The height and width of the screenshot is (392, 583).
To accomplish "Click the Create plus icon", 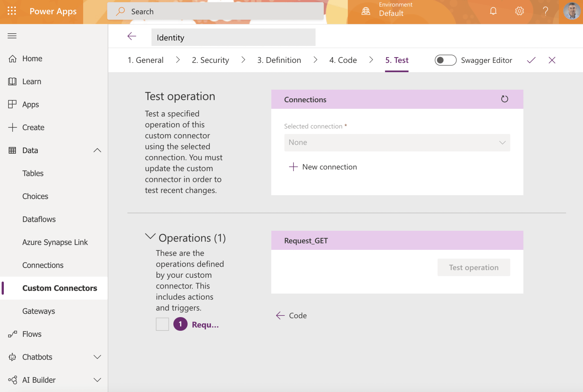I will pyautogui.click(x=12, y=127).
